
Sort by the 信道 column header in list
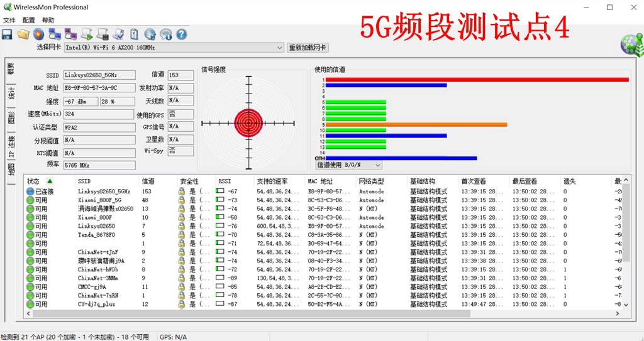(158, 181)
